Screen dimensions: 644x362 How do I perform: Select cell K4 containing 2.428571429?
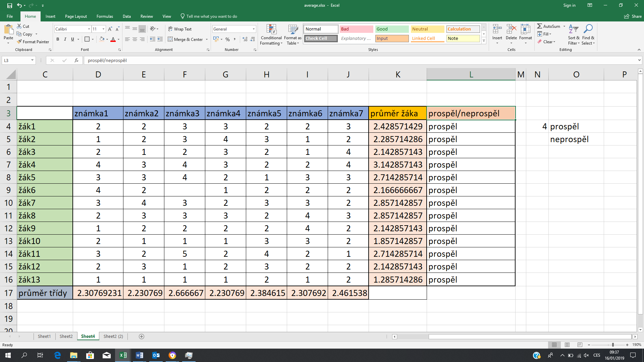pyautogui.click(x=397, y=126)
